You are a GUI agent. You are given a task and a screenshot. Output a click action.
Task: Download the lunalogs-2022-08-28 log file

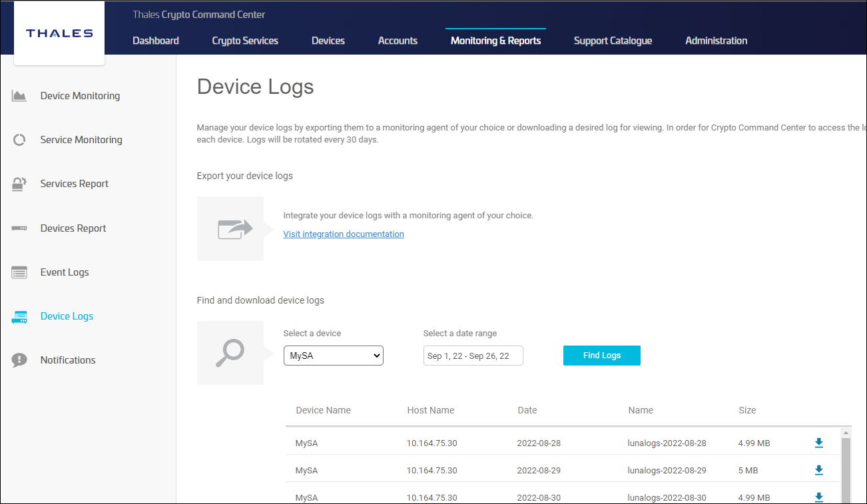tap(819, 443)
